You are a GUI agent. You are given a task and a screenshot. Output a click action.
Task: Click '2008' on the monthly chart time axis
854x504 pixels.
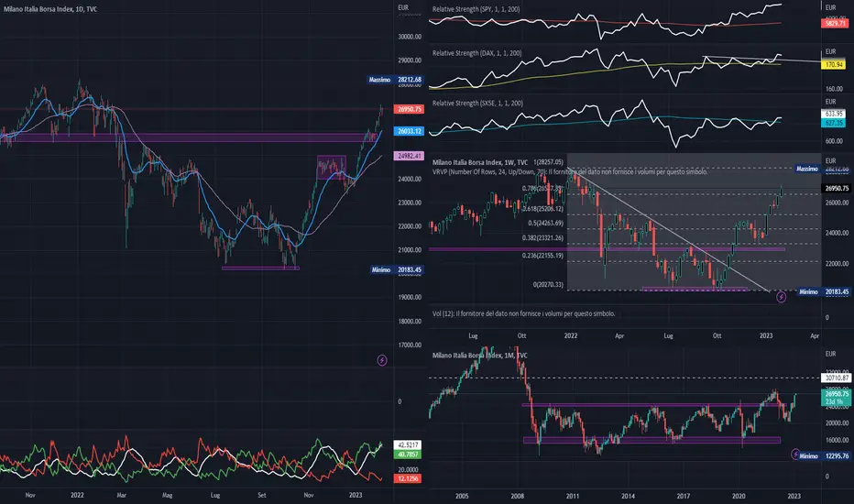[518, 496]
